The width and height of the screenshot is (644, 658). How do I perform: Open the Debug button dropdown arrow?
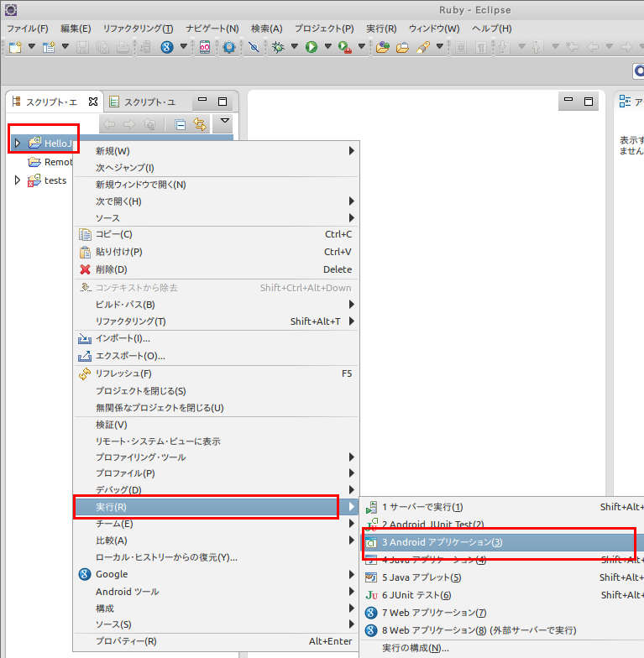(294, 46)
